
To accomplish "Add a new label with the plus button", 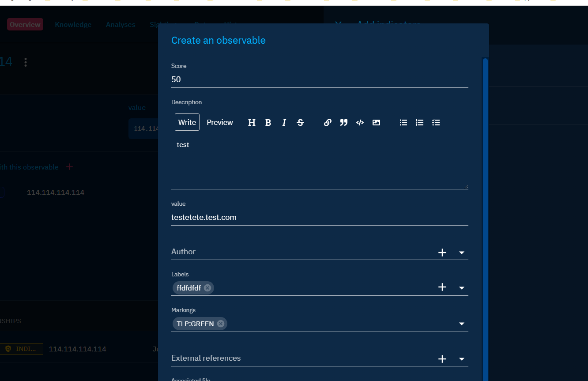I will point(442,287).
